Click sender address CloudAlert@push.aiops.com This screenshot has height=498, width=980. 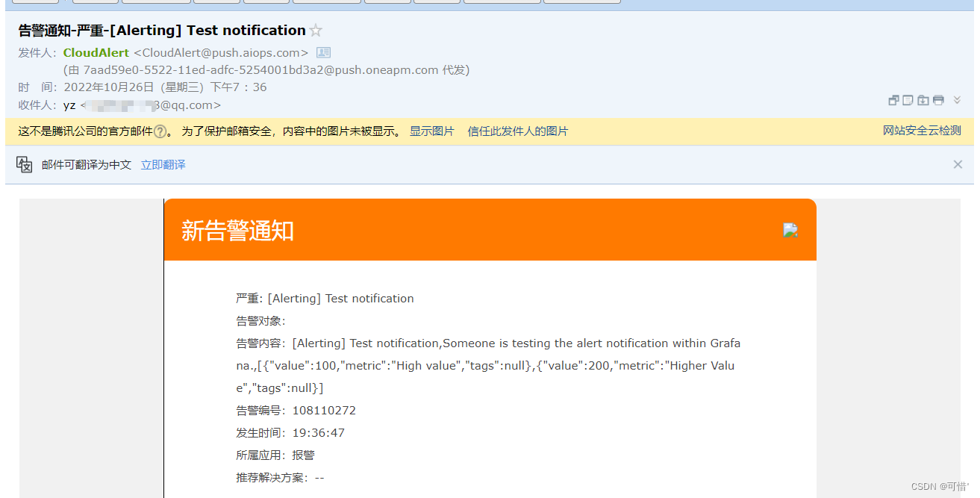[x=221, y=53]
